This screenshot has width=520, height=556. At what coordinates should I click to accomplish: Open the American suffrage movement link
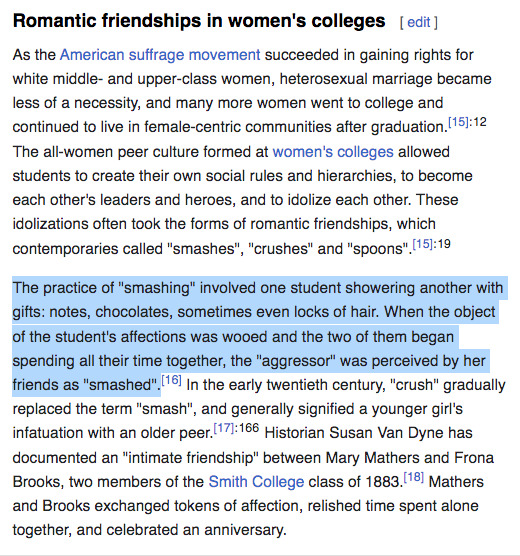pyautogui.click(x=160, y=55)
